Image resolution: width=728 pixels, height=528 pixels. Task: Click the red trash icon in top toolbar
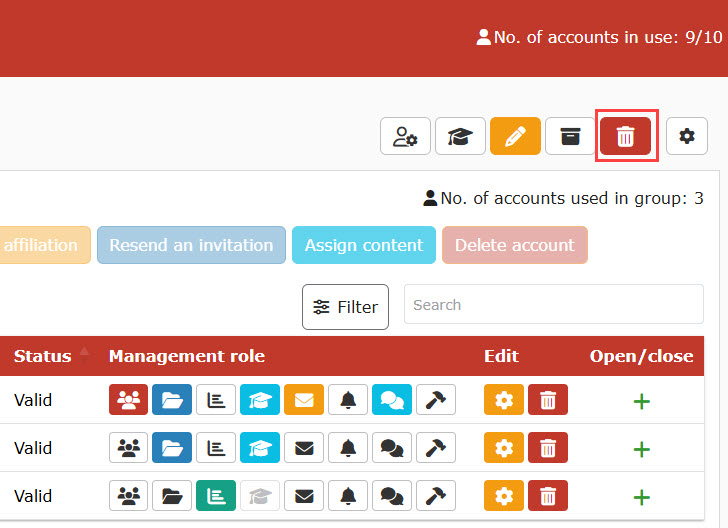coord(625,136)
